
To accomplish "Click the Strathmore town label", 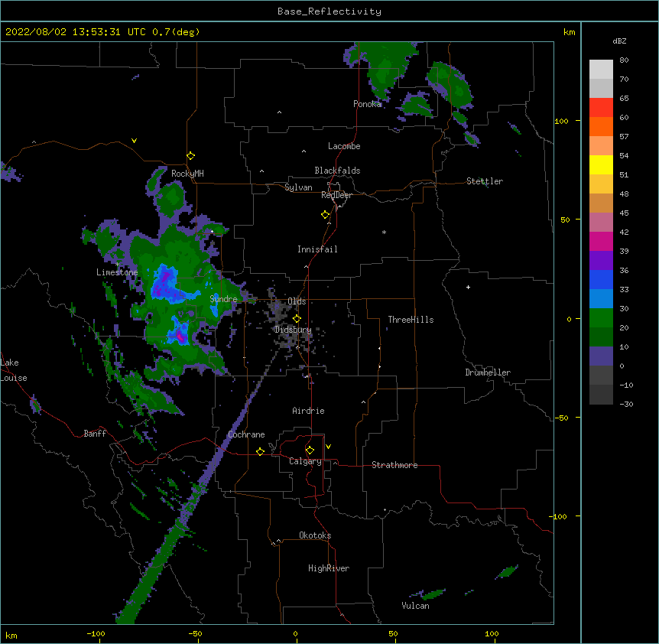I will [394, 465].
